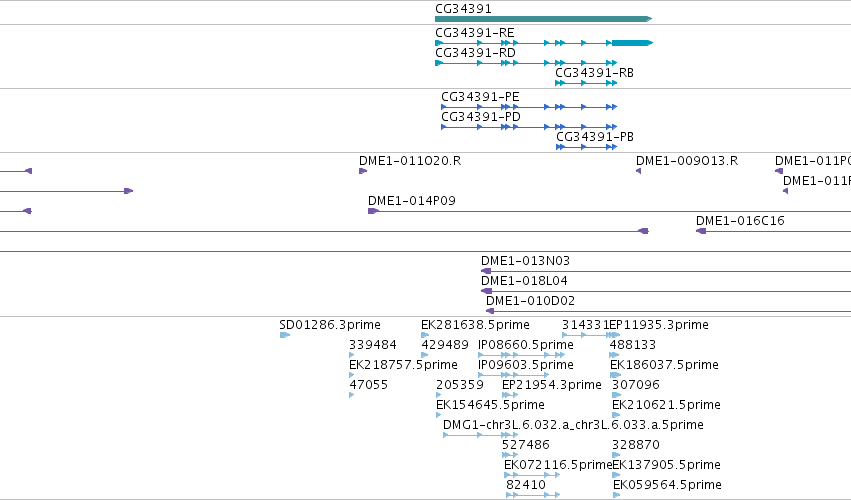Click the CG34391 gene label
The image size is (851, 500).
(463, 9)
